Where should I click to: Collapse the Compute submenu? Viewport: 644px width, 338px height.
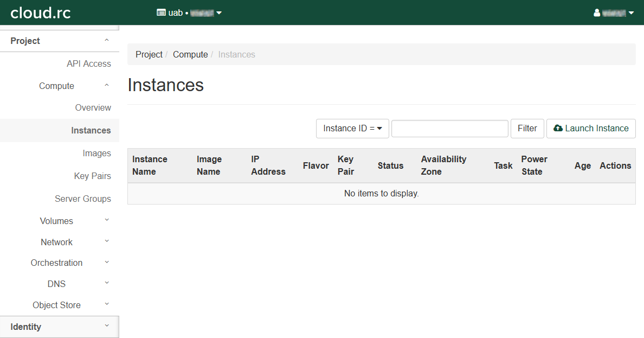pyautogui.click(x=74, y=86)
